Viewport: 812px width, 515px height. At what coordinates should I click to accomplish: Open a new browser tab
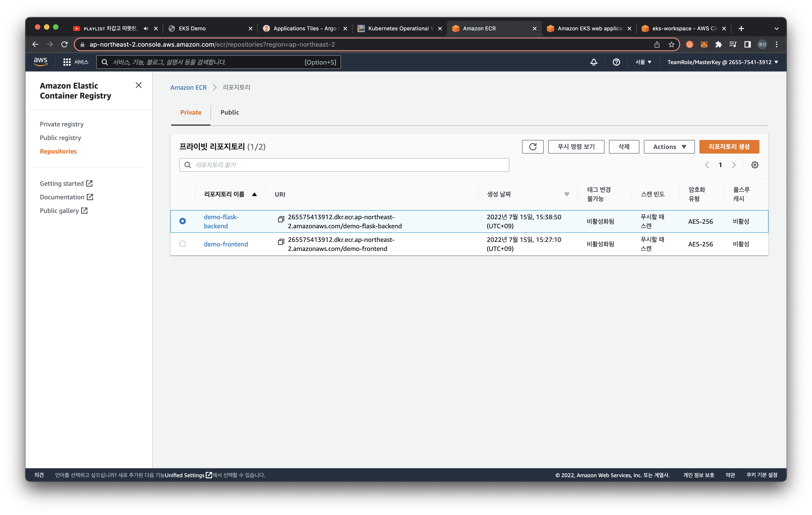point(741,29)
